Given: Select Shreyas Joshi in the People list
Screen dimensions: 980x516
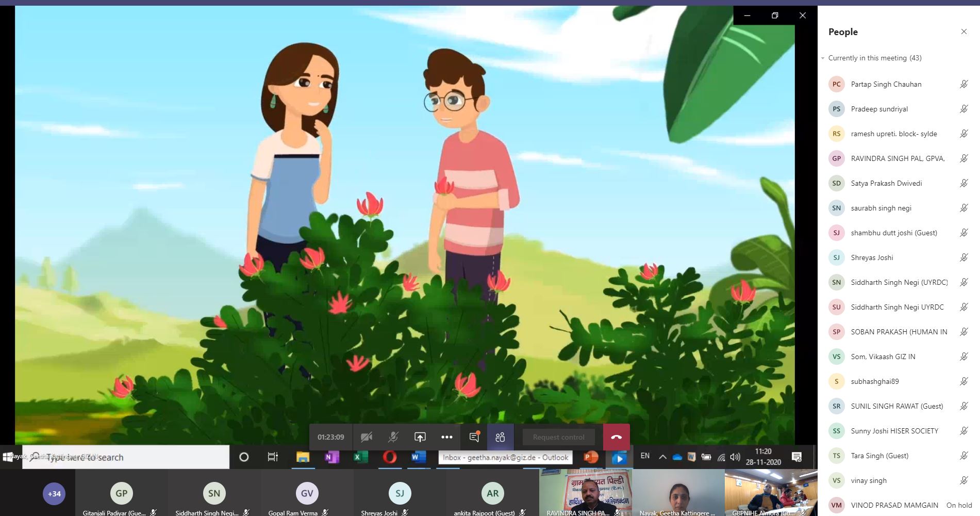Looking at the screenshot, I should pos(872,257).
